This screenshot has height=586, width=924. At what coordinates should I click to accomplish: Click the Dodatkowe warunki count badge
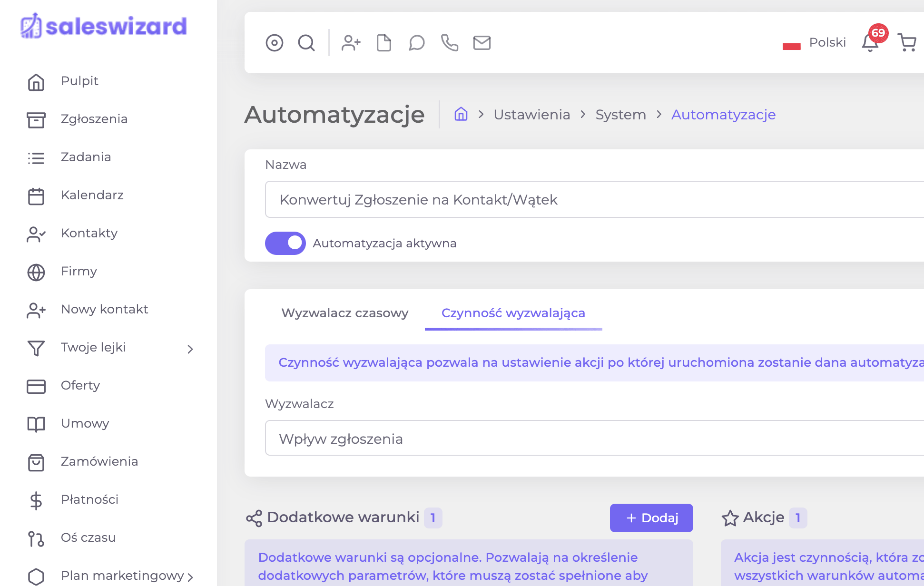[x=433, y=518]
